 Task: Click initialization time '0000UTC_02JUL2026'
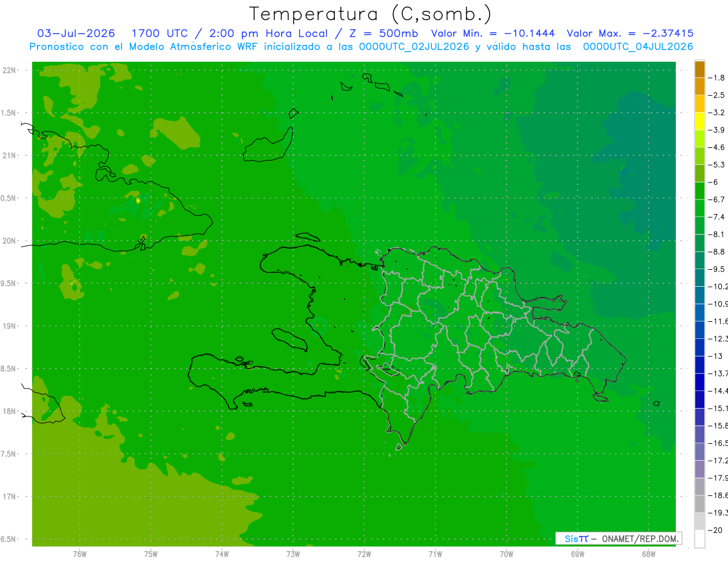(x=414, y=47)
